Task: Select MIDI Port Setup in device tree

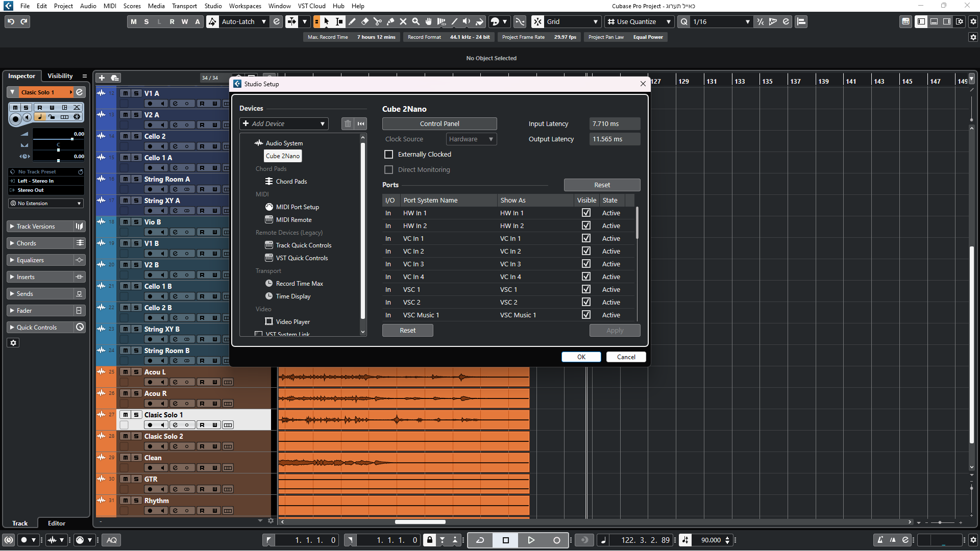Action: 297,207
